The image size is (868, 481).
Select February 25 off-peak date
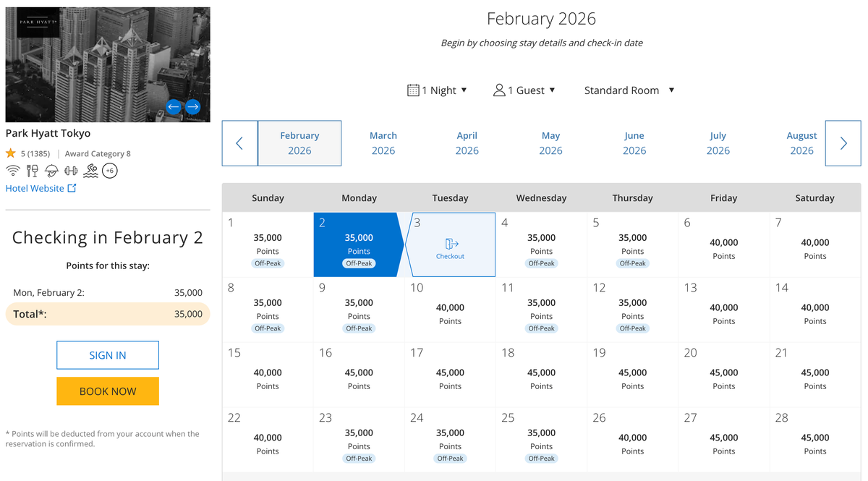click(542, 440)
